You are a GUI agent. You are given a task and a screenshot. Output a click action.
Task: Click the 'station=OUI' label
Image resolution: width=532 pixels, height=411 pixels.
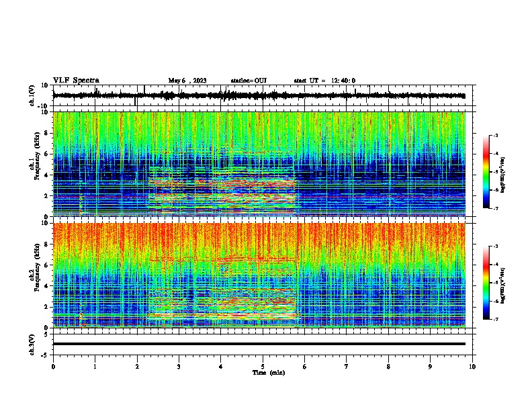(x=249, y=81)
